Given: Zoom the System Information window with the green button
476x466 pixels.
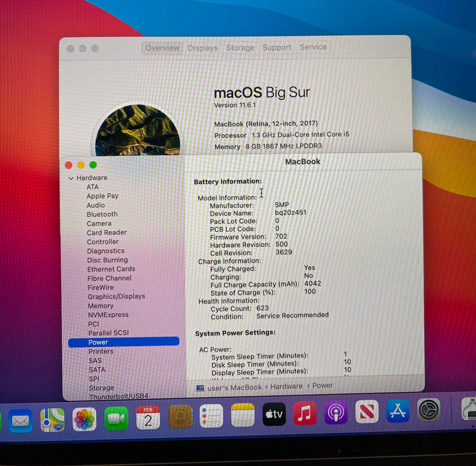Looking at the screenshot, I should tap(93, 165).
